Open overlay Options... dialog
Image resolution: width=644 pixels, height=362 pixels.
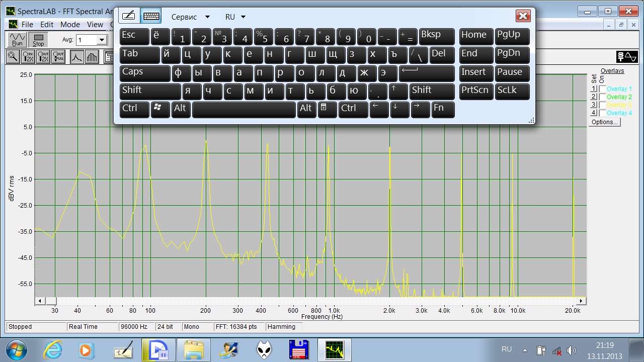click(604, 122)
